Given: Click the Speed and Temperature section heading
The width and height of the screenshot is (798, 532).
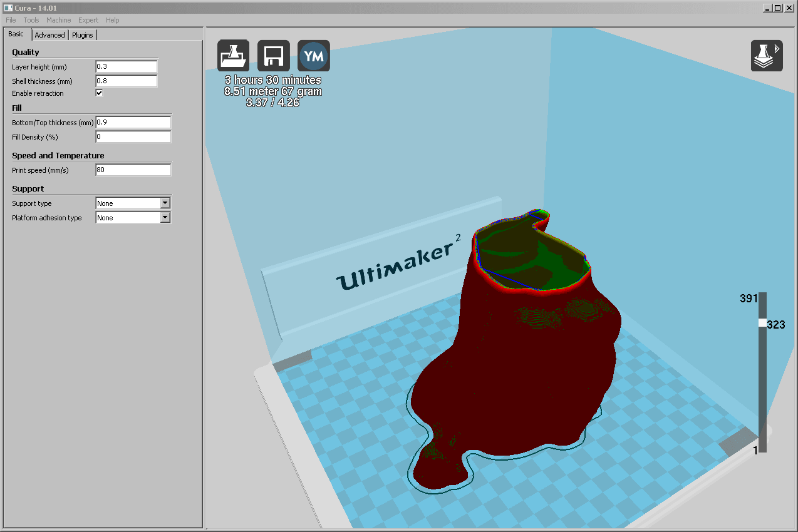Looking at the screenshot, I should click(x=58, y=156).
